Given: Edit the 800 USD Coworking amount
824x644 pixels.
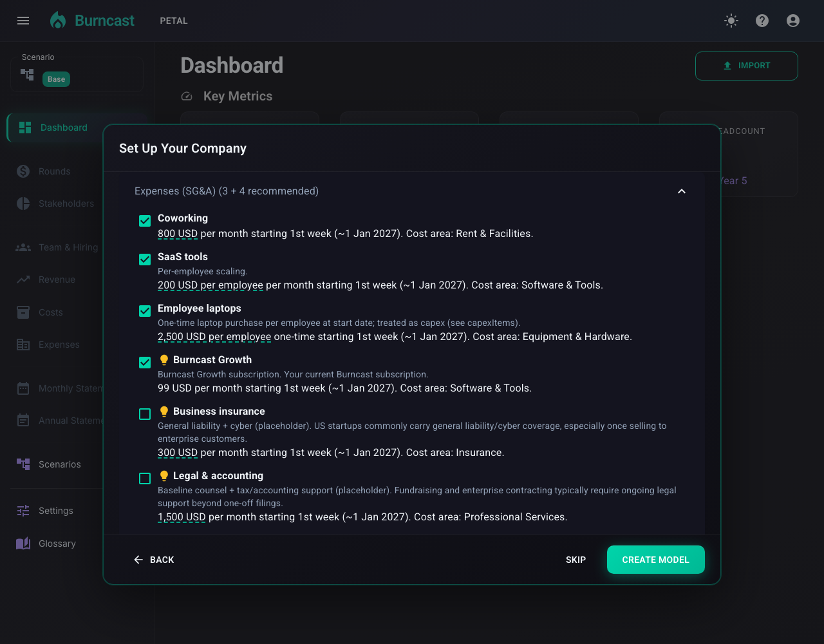Looking at the screenshot, I should coord(178,234).
